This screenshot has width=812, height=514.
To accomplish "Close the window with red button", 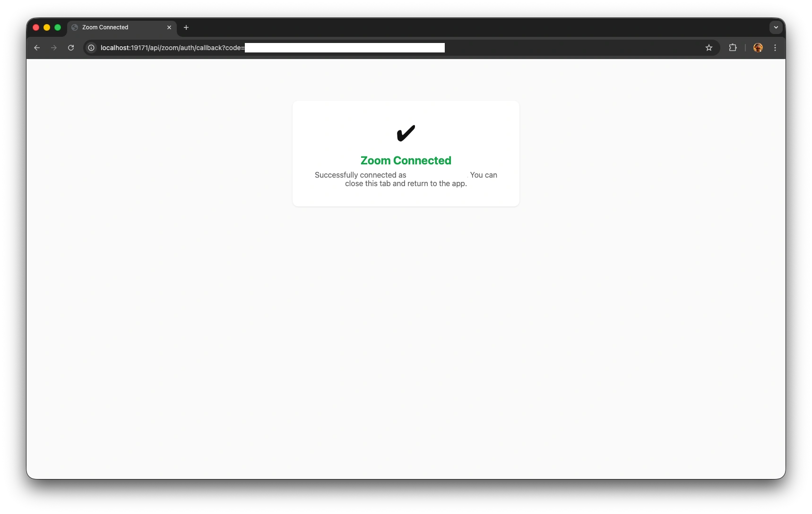I will tap(36, 27).
